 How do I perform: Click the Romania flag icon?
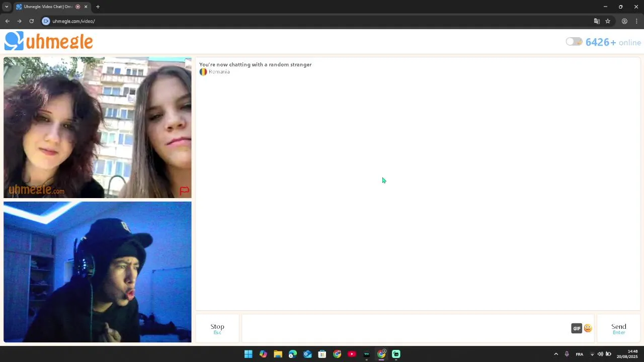point(203,72)
